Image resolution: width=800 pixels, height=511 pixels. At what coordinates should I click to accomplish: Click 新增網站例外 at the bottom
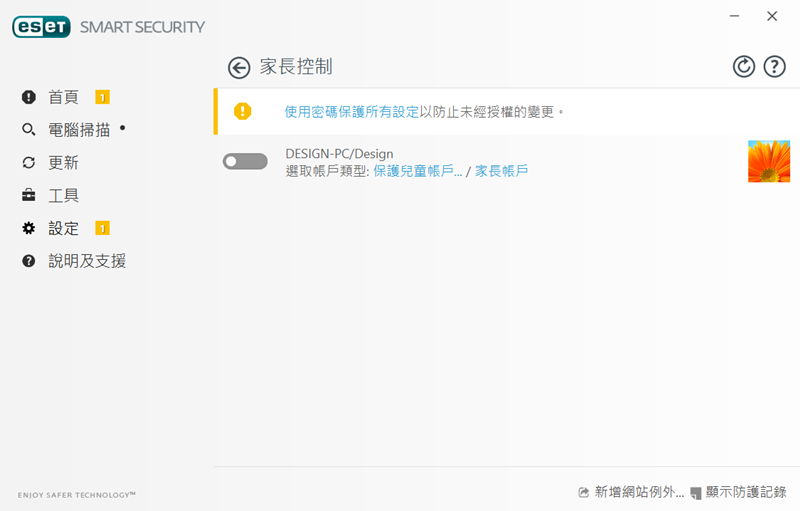(638, 492)
